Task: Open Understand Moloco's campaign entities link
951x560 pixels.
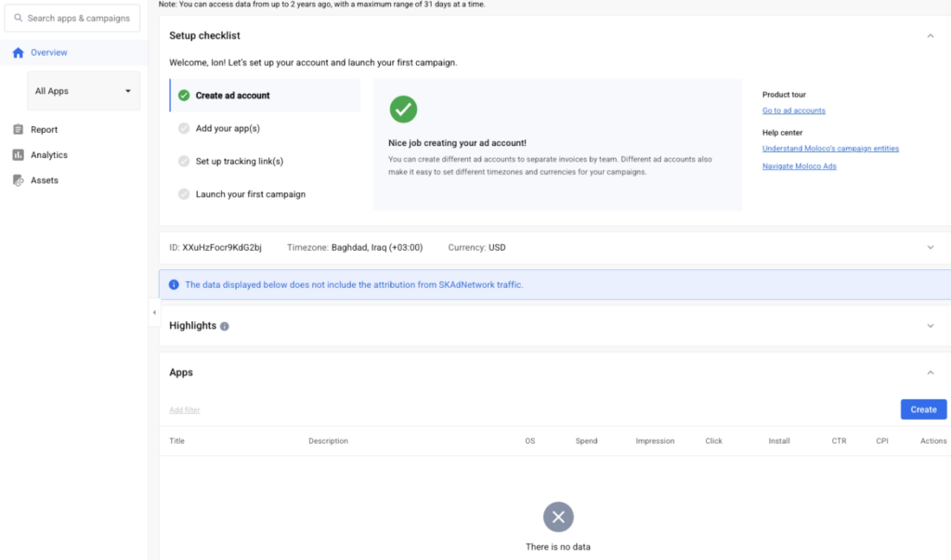Action: point(830,149)
